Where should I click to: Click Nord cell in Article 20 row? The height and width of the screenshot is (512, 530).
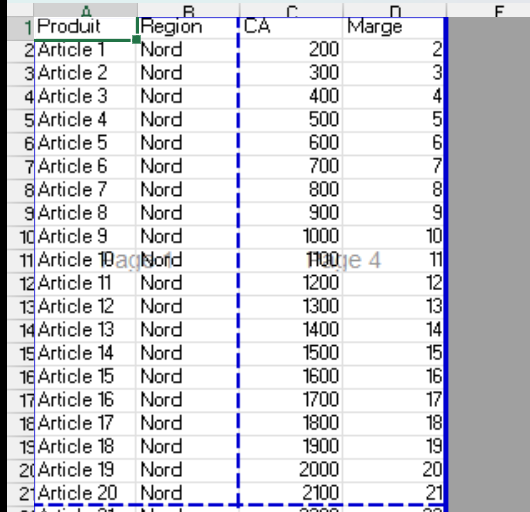188,493
